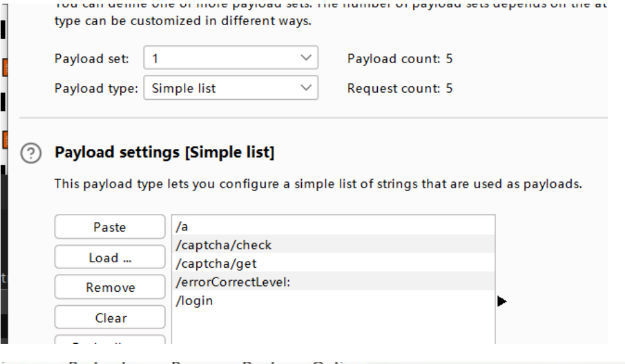Click the Request count: 5 label

(400, 88)
